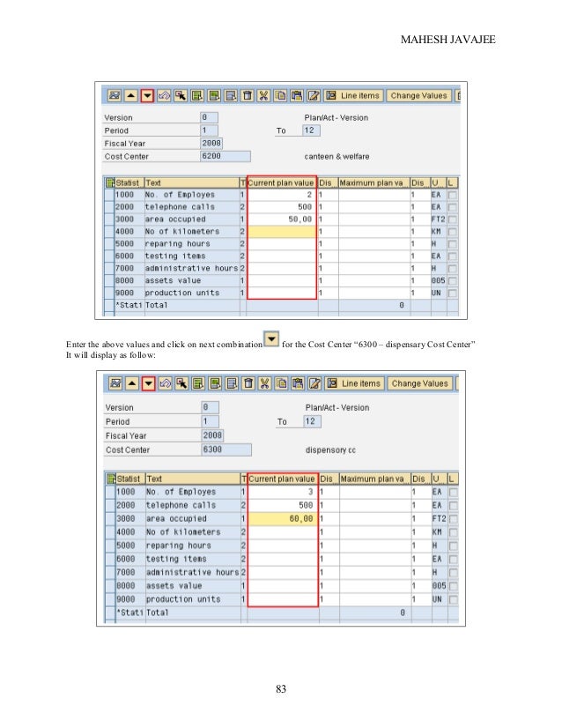Click Current plan value column header in 6200 screen
Viewport: 562px width, 728px height.
(x=282, y=183)
